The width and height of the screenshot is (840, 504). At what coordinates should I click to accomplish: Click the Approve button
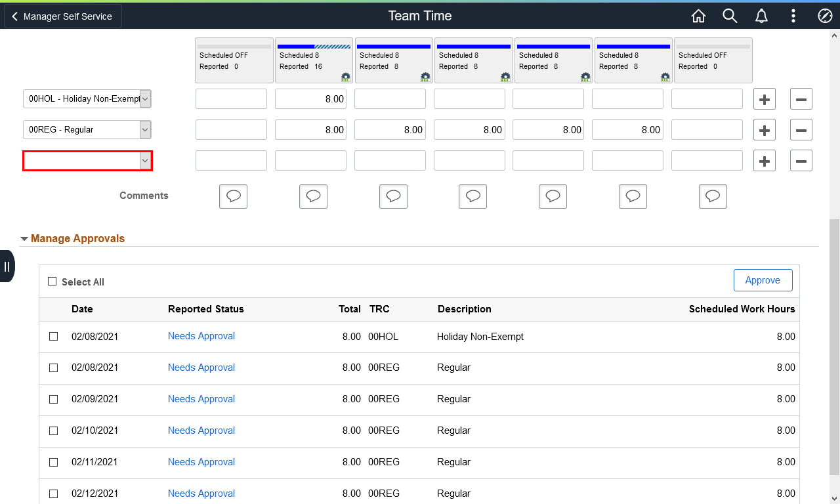pyautogui.click(x=763, y=280)
